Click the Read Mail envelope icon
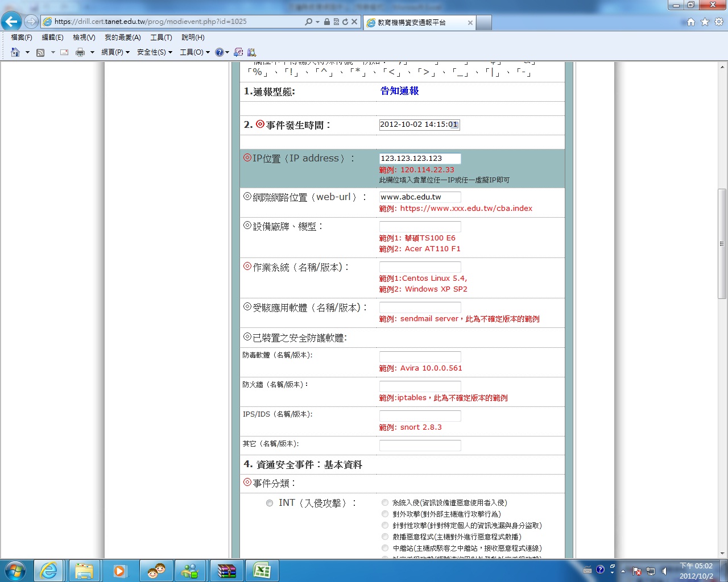The width and height of the screenshot is (728, 582). 64,52
